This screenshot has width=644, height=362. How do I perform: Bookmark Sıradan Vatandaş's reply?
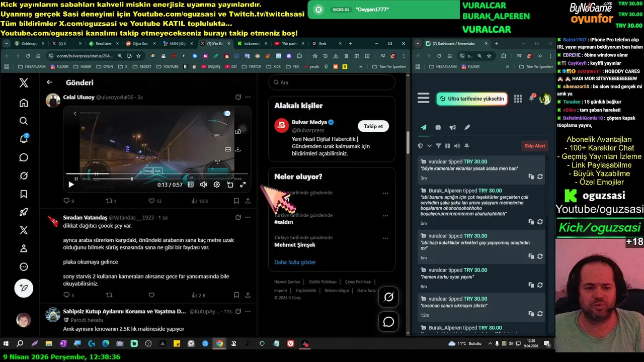click(236, 295)
